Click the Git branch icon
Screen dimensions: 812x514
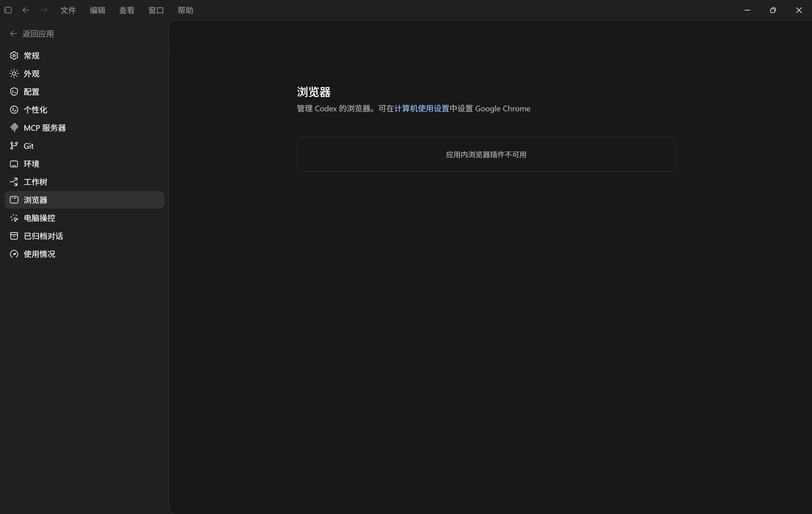tap(14, 146)
